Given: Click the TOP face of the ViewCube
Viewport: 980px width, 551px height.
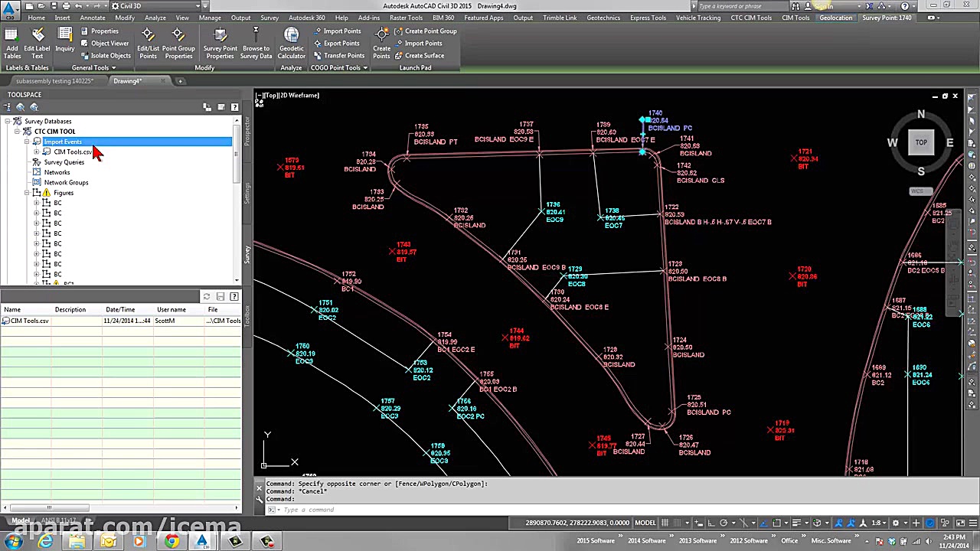Looking at the screenshot, I should click(921, 142).
